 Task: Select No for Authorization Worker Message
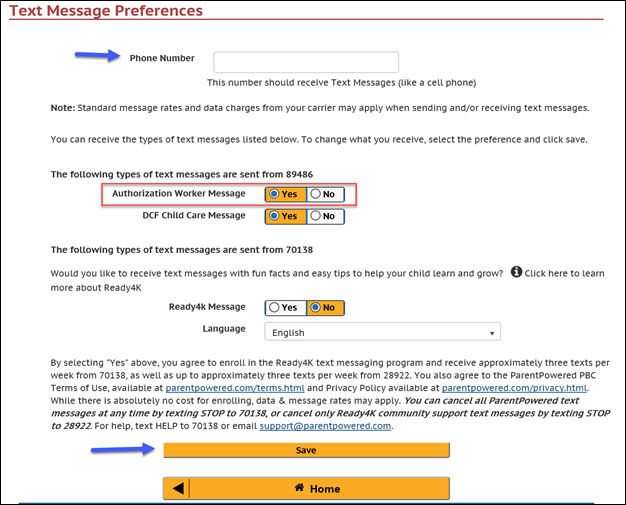pos(325,193)
